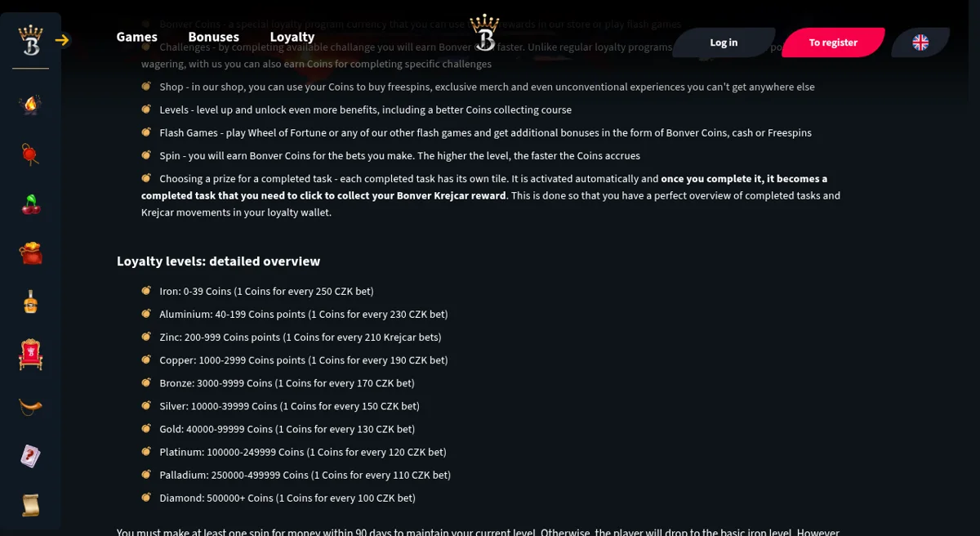Screen dimensions: 980x536
Task: Click the Diamond level list entry
Action: click(x=287, y=498)
